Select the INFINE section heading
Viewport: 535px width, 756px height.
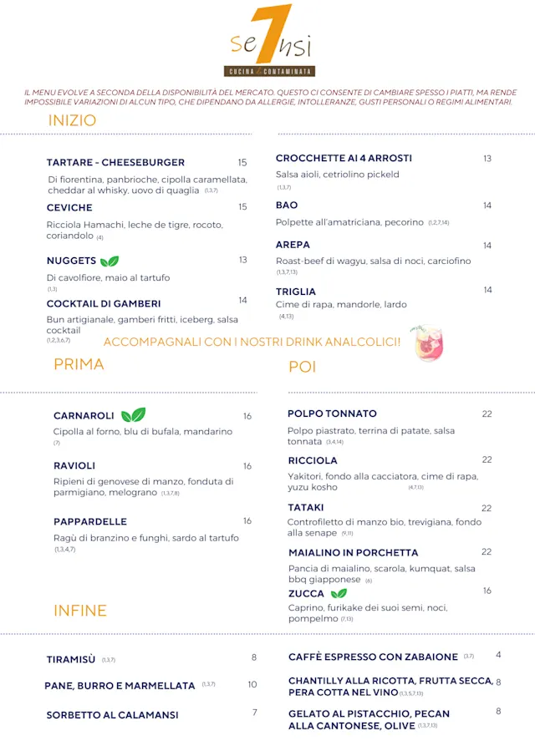tap(80, 611)
